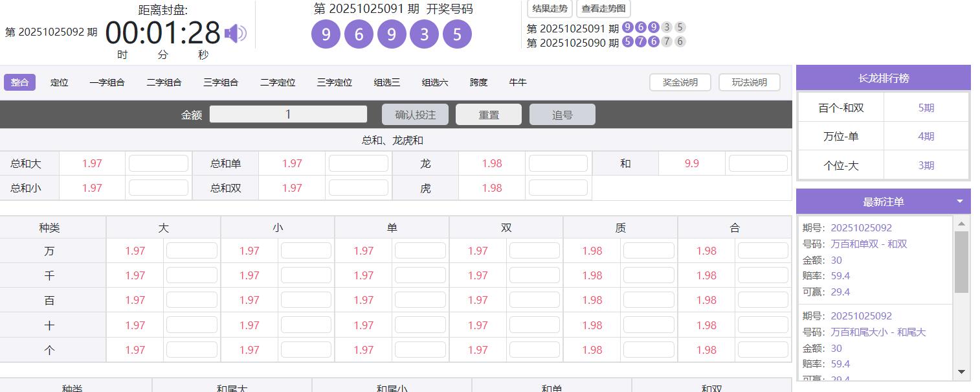980x392 pixels.
Task: Switch to the 定位 tab
Action: pos(58,82)
